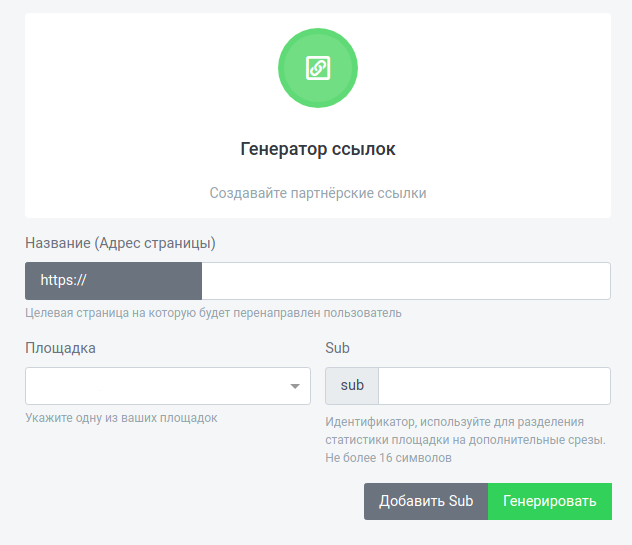
Task: Focus the Sub identifier input field
Action: click(x=494, y=386)
